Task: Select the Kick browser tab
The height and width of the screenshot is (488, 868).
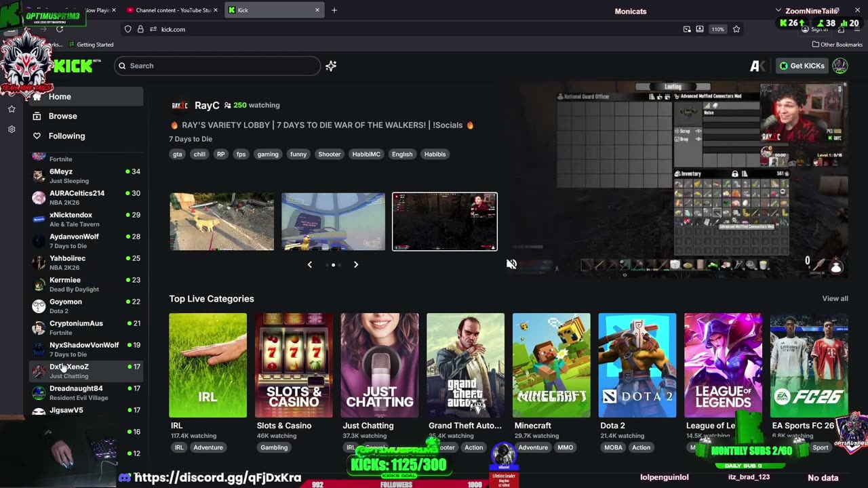Action: tap(274, 10)
